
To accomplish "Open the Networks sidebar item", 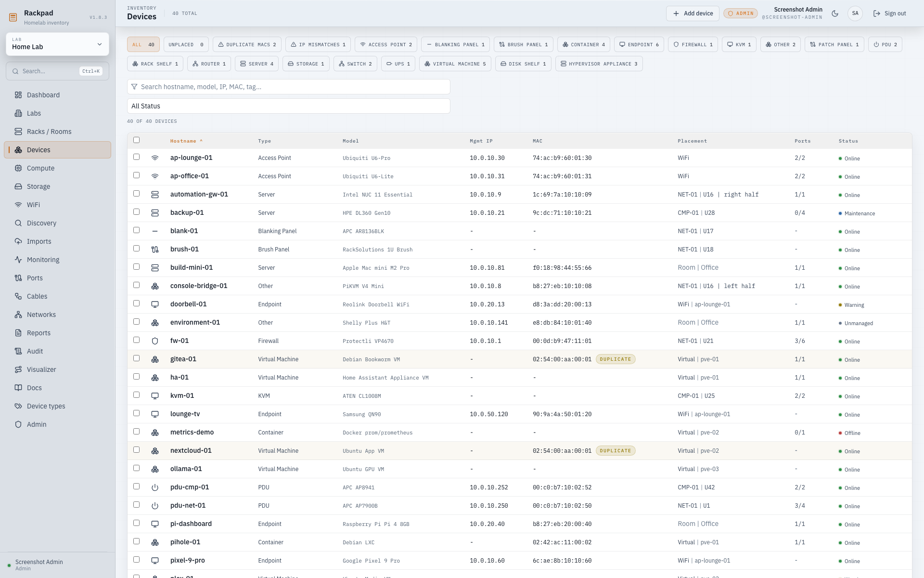I will click(57, 315).
